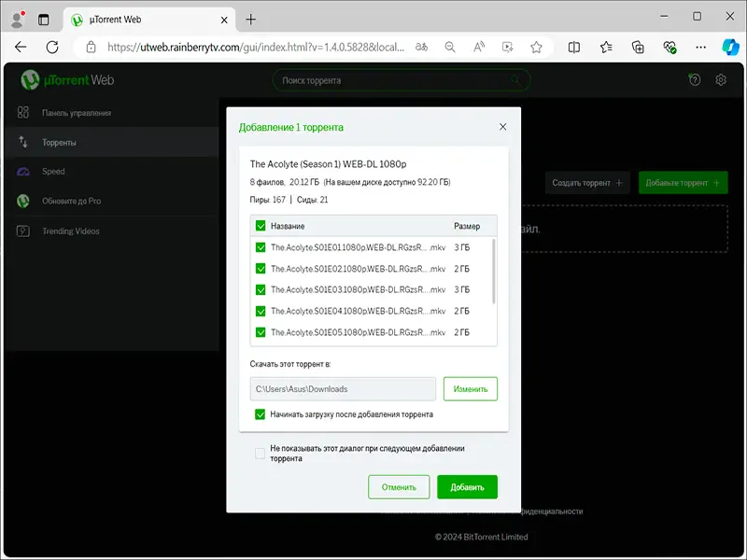This screenshot has width=747, height=560.
Task: Toggle split screen view
Action: coord(574,48)
